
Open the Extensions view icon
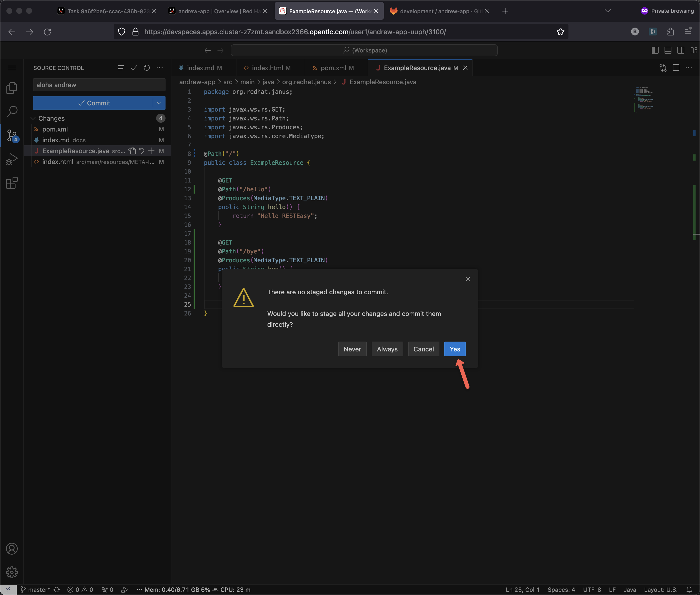(x=12, y=183)
